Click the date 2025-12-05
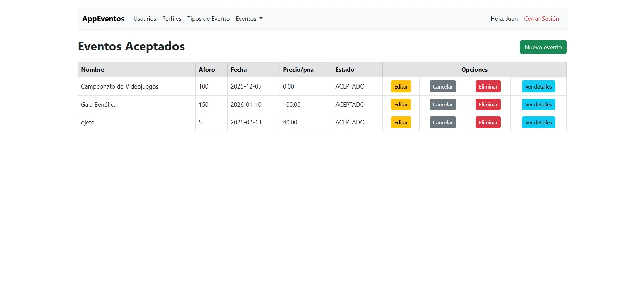Image resolution: width=644 pixels, height=290 pixels. click(x=246, y=86)
